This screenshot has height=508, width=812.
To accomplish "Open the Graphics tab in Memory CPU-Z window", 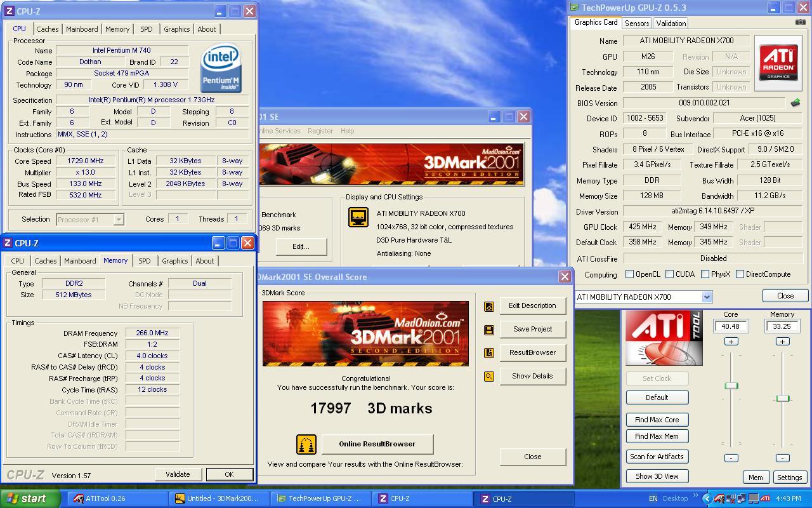I will 175,261.
